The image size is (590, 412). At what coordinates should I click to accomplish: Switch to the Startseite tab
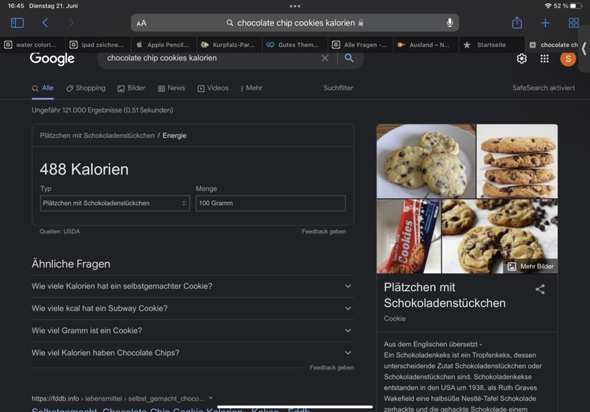coord(491,45)
